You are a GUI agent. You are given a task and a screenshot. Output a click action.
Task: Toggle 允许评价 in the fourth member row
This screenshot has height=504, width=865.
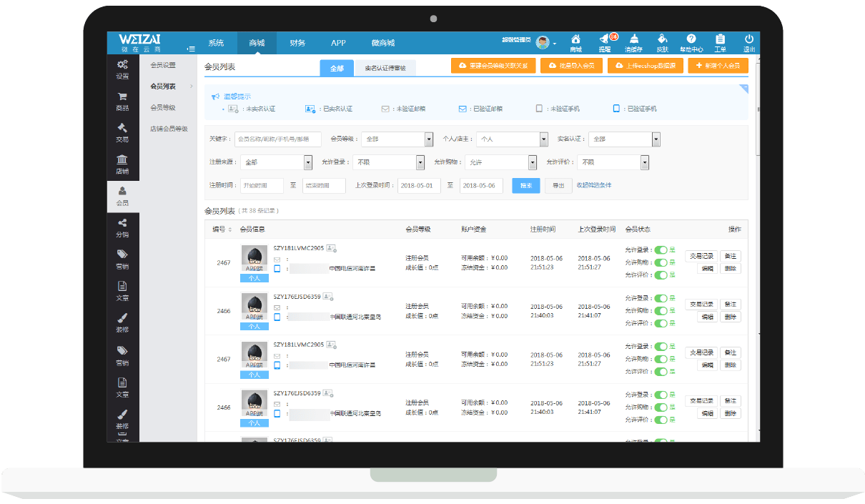pos(661,420)
